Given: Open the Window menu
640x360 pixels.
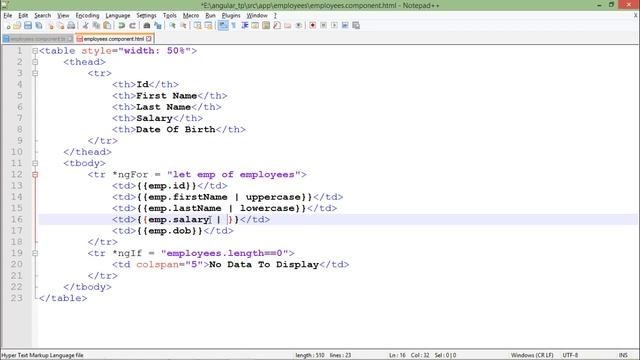Looking at the screenshot, I should tap(257, 16).
